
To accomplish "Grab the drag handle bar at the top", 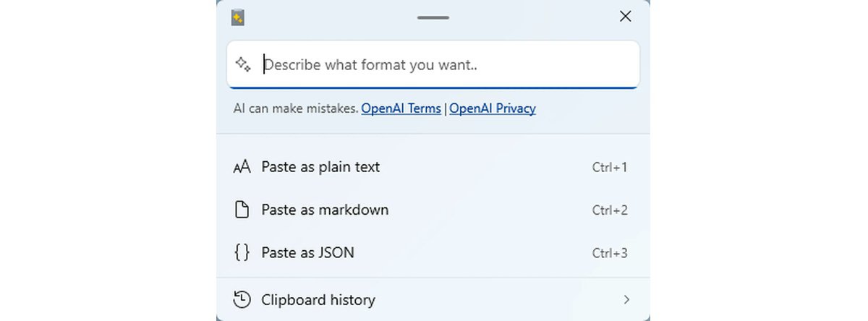I will (433, 17).
